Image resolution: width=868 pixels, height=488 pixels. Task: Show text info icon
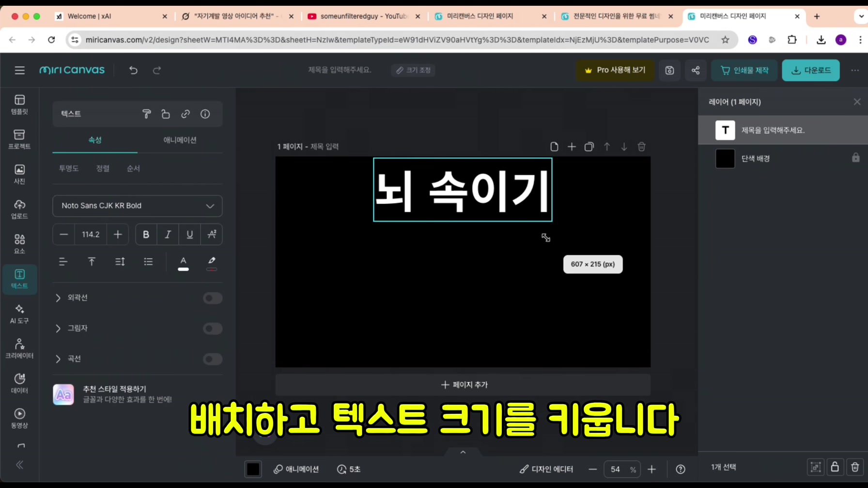pyautogui.click(x=205, y=114)
